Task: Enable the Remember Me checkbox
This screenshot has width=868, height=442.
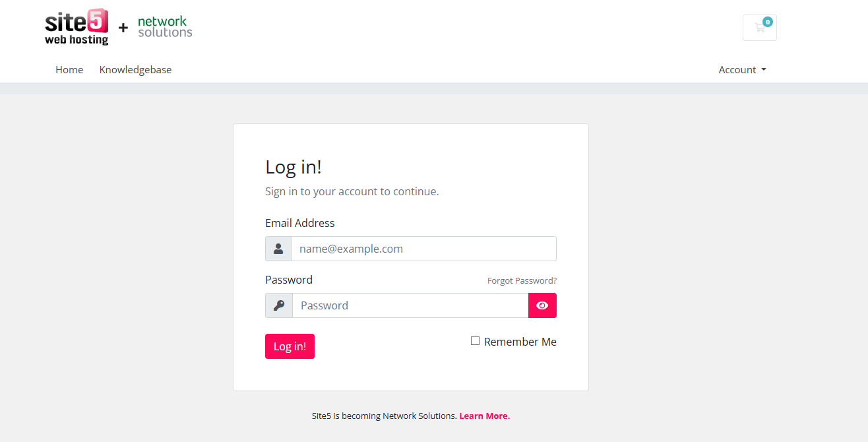Action: [475, 341]
